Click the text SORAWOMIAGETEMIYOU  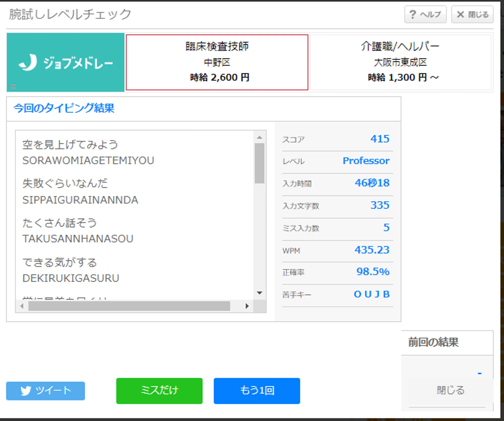pos(88,160)
